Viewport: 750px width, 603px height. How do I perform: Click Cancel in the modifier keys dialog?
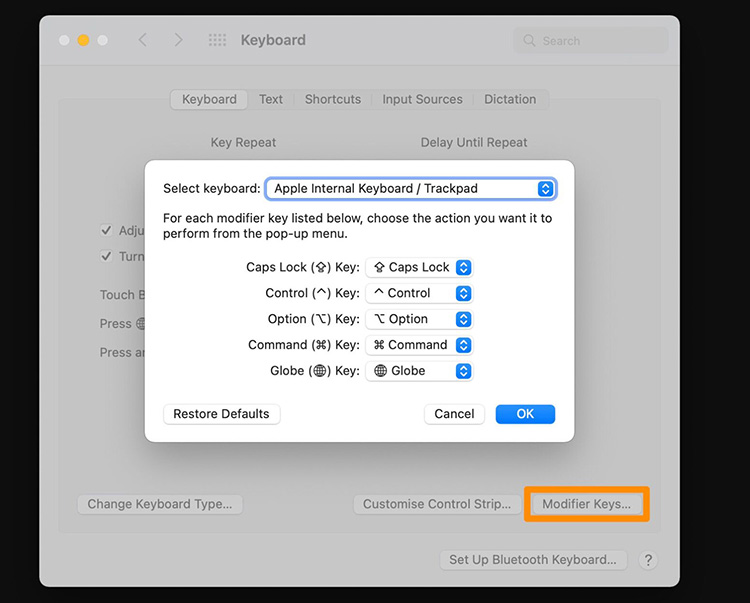454,414
